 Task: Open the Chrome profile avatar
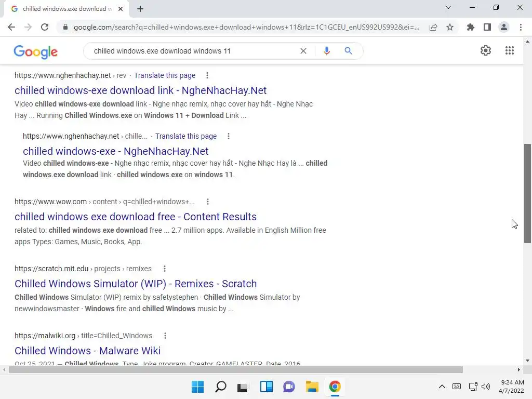pos(504,27)
